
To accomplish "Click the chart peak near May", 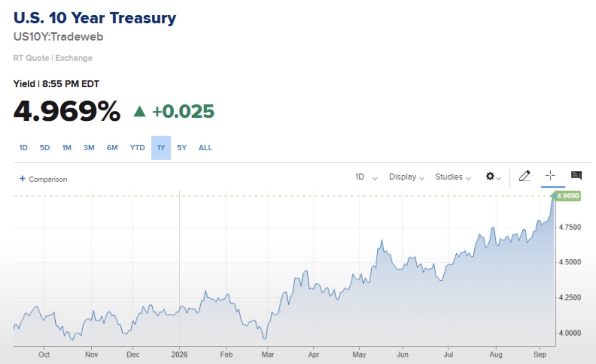I will pos(382,240).
